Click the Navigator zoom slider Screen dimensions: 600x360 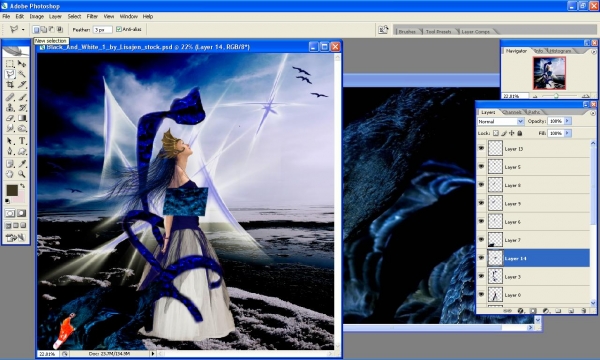[556, 96]
